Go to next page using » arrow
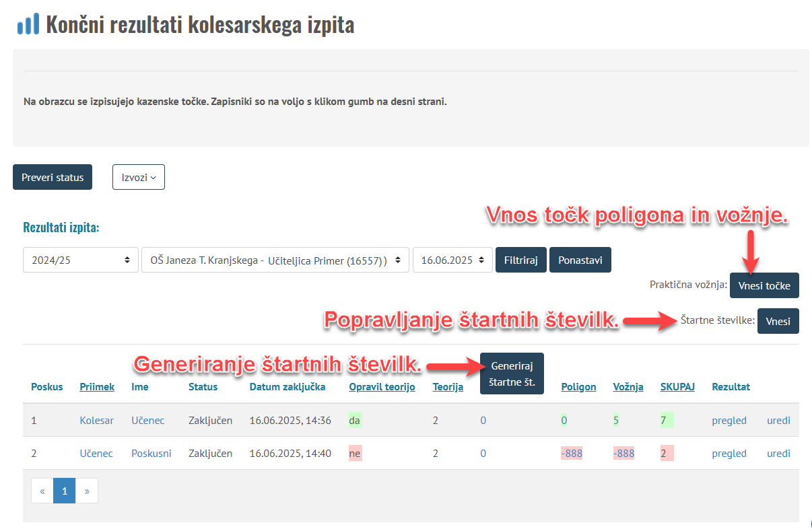812x531 pixels. pos(87,491)
